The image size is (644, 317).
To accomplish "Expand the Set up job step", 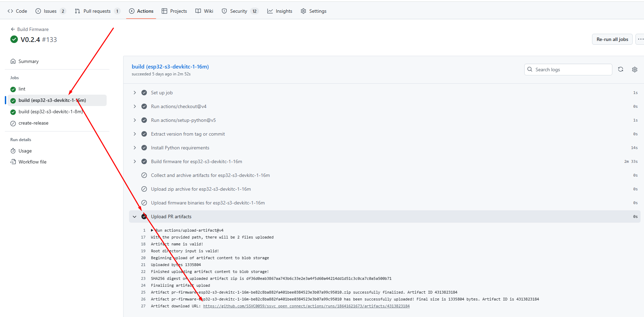I will [135, 93].
